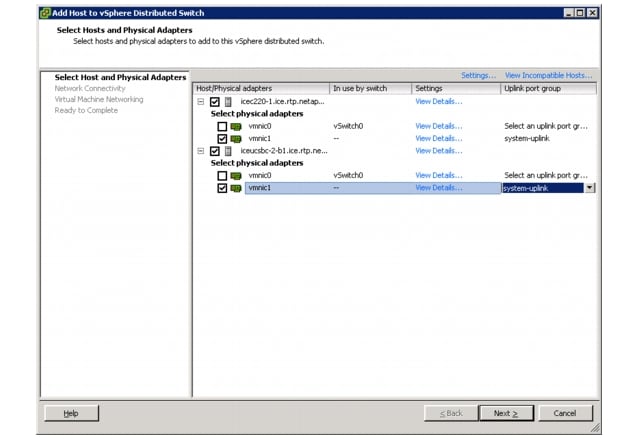
Task: Uncheck the highlighted vmnic1 checkbox
Action: (x=222, y=188)
